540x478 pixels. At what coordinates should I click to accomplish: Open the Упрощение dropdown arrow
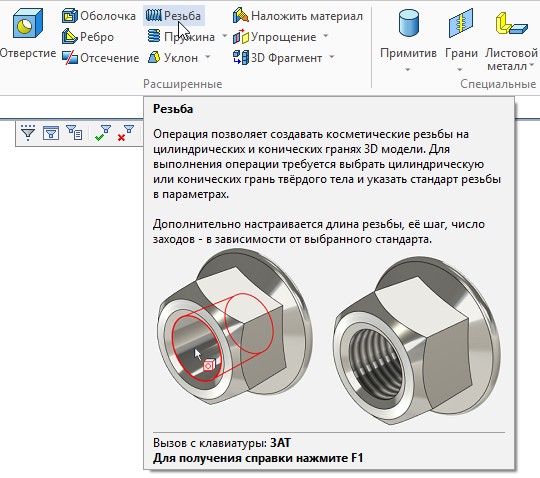(325, 35)
